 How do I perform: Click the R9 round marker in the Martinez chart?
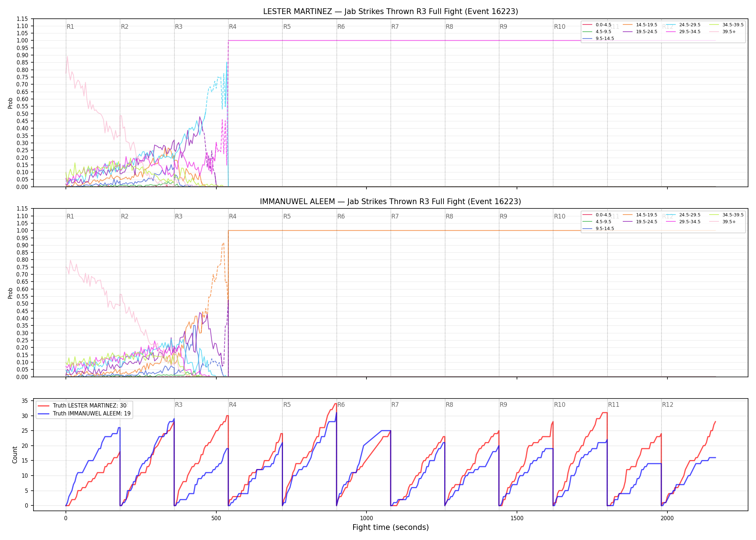coord(503,27)
